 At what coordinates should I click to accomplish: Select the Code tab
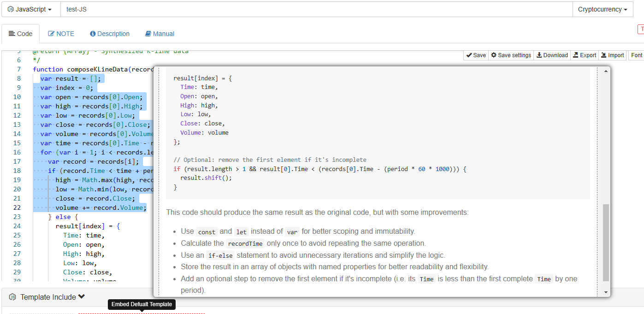pos(20,34)
